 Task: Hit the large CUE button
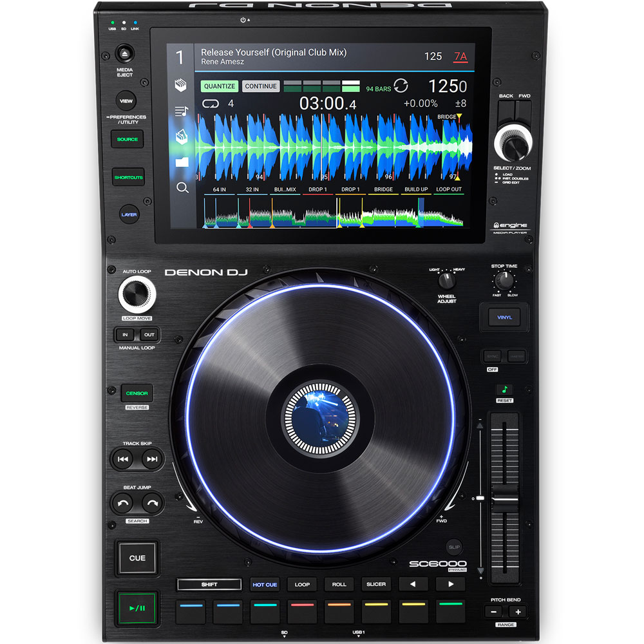(137, 558)
